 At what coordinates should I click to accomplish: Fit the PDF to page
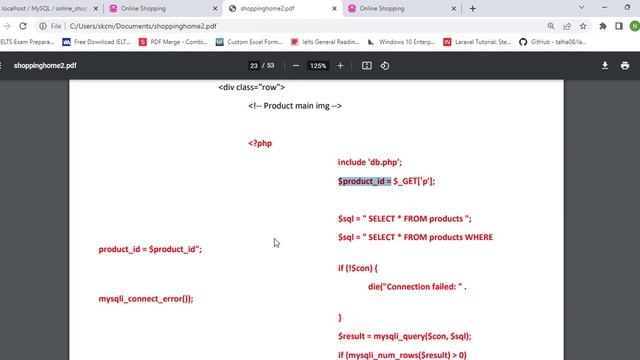point(367,66)
